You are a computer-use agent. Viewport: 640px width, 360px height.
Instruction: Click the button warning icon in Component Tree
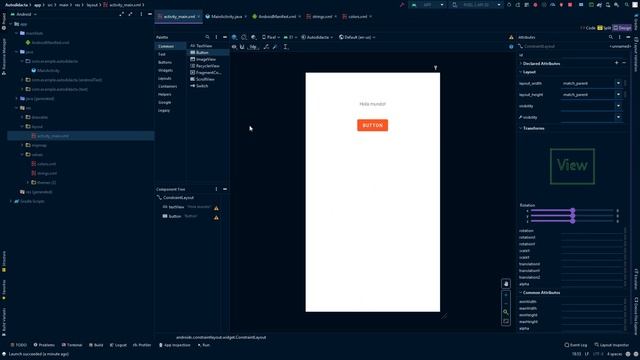[216, 218]
